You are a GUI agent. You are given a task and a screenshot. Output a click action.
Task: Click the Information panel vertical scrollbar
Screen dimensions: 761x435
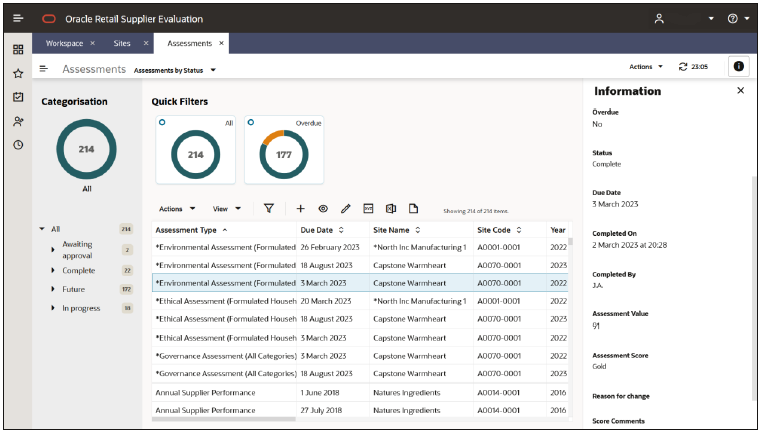point(753,286)
